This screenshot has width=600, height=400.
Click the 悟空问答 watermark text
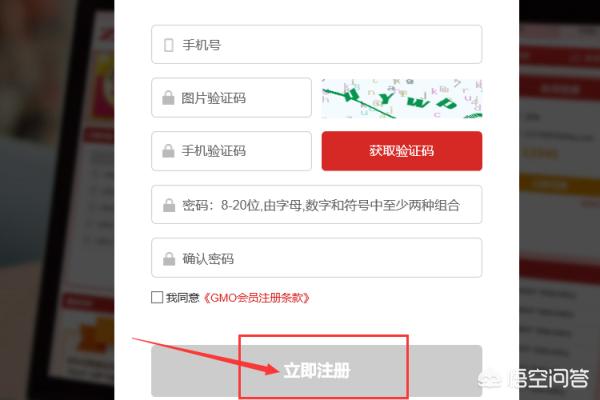point(548,378)
